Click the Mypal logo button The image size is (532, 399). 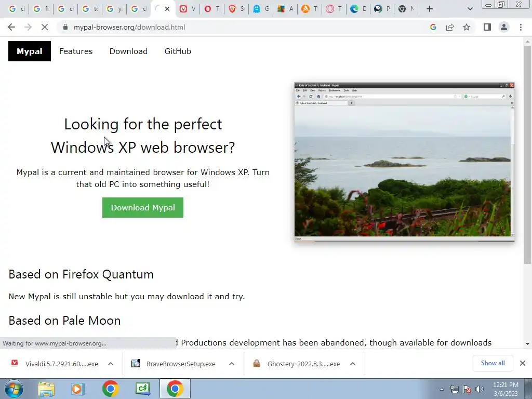pos(30,51)
